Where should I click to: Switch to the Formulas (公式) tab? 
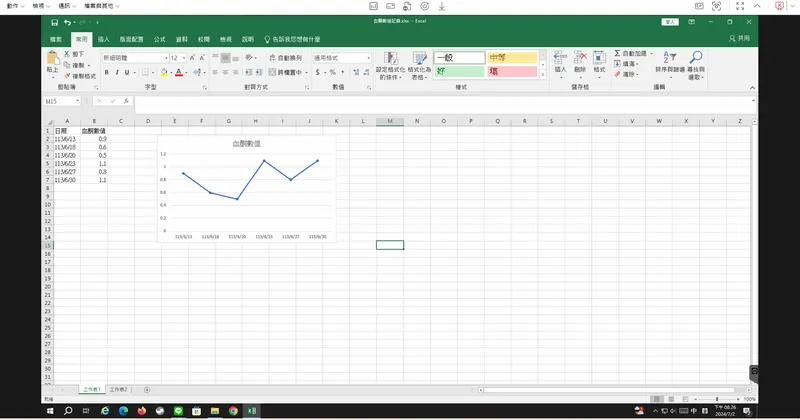tap(160, 39)
